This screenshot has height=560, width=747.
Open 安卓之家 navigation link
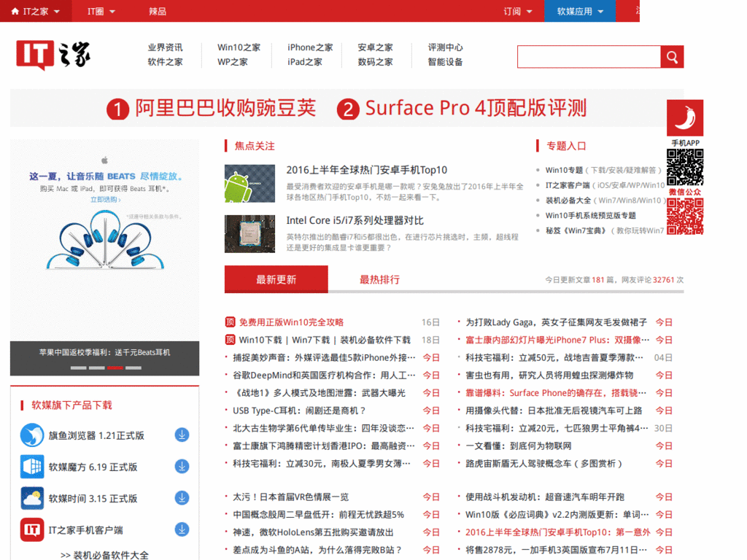pos(376,47)
